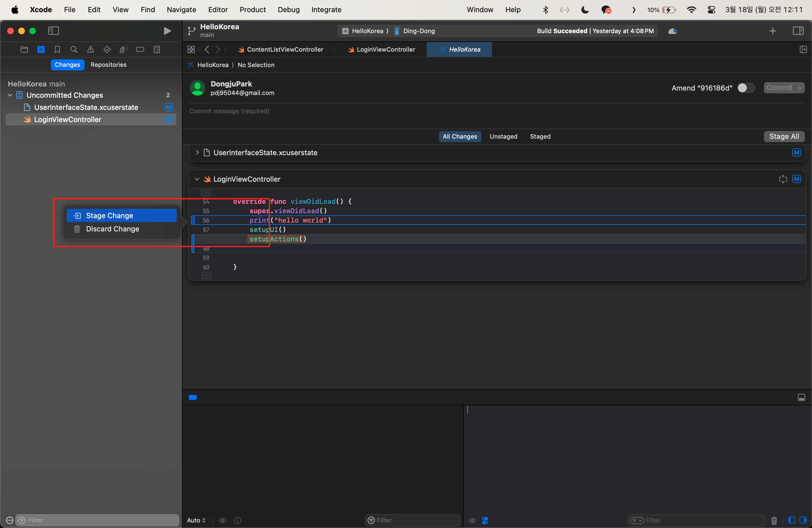Open the Project navigator folder icon
This screenshot has height=528, width=812.
24,49
